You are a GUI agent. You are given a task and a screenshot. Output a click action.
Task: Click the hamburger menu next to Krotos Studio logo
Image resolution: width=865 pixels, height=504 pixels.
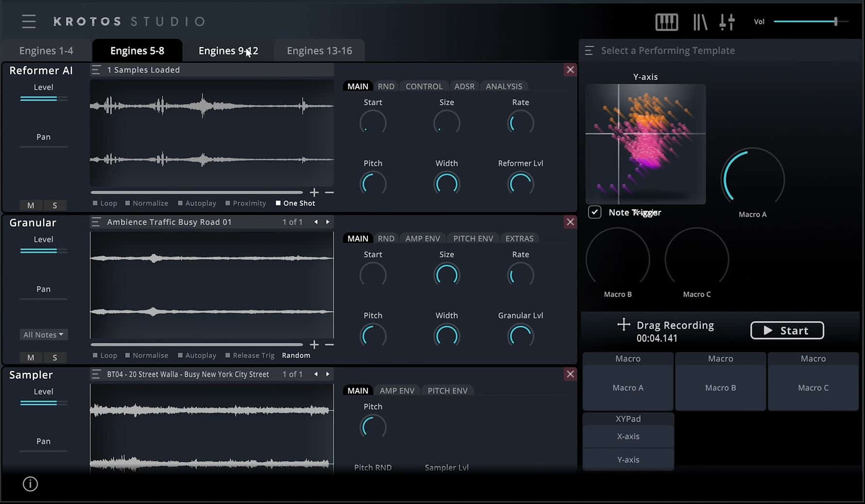[28, 21]
